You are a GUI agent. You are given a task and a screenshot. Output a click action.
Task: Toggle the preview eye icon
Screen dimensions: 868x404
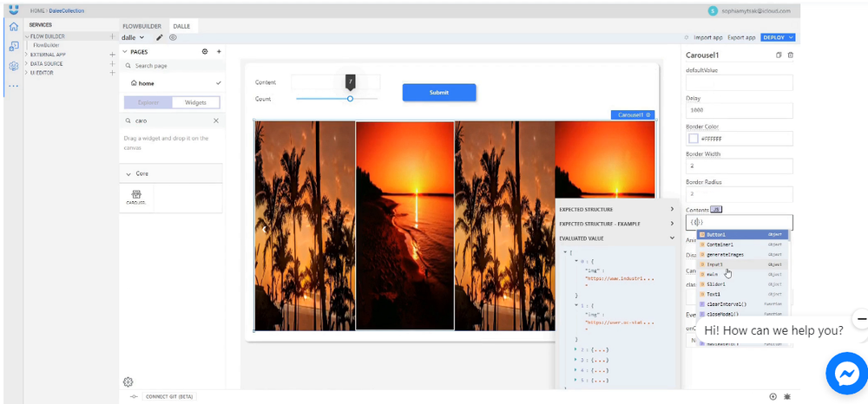coord(173,37)
